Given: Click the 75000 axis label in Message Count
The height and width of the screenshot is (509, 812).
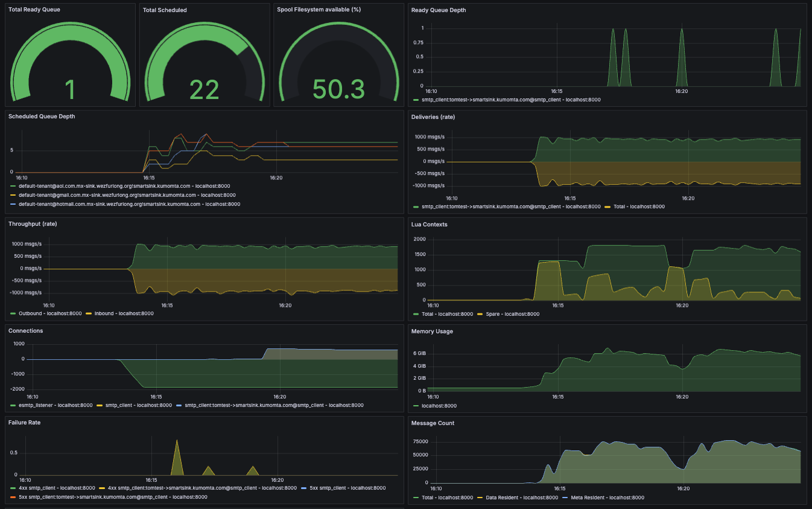Looking at the screenshot, I should click(420, 441).
